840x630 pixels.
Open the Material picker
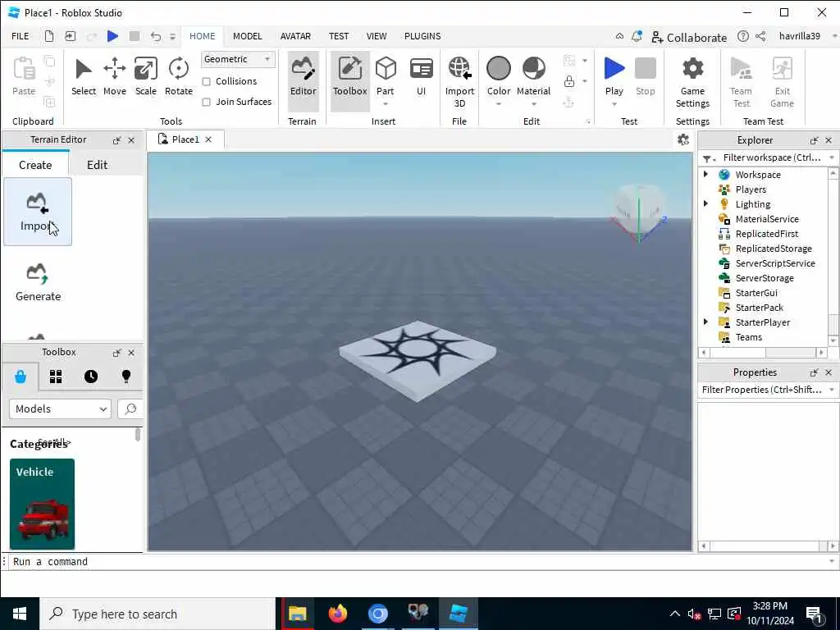533,76
